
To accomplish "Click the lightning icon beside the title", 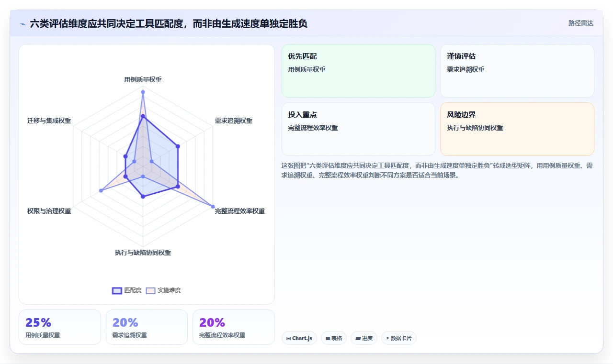I will point(23,24).
